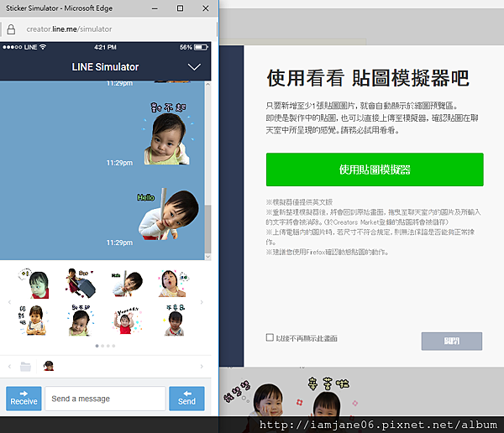Select the 對不起 sticker thumbnail in grid
The image size is (504, 433).
(81, 320)
